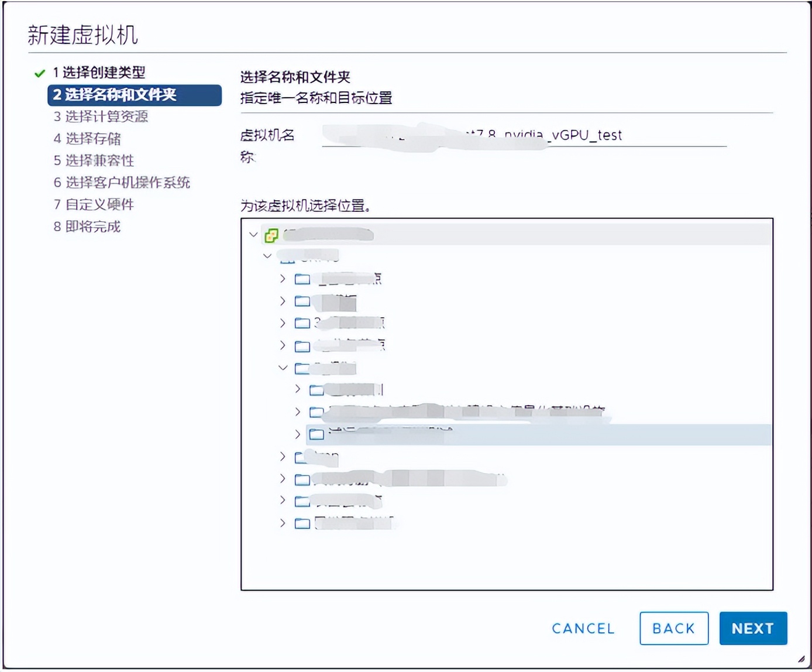Viewport: 812px width, 672px height.
Task: Click the 虚拟机名称 field label
Action: (267, 146)
